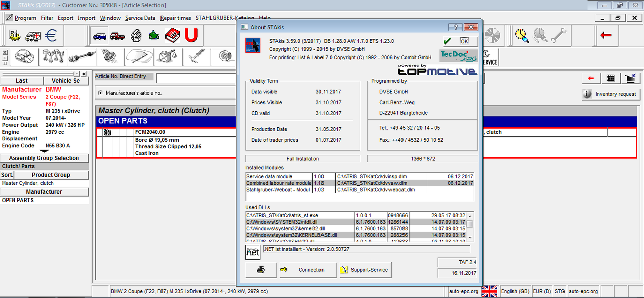This screenshot has width=644, height=298.
Task: Open the Service Data menu
Action: point(140,18)
